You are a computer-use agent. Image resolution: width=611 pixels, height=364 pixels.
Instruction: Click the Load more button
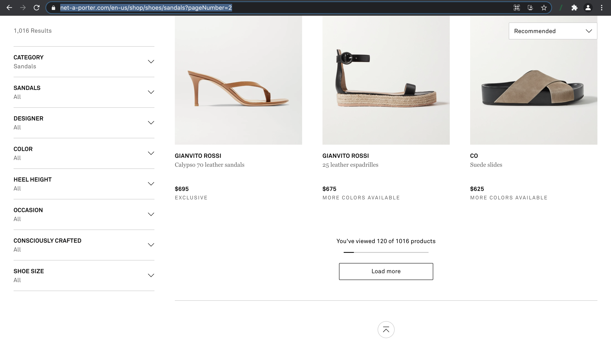click(386, 271)
